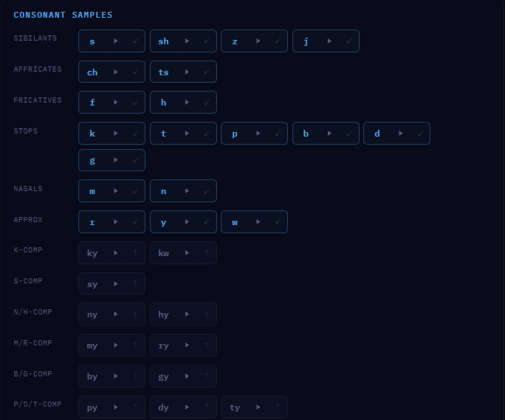Play the 'ky' compound sample
The image size is (505, 420).
click(116, 253)
